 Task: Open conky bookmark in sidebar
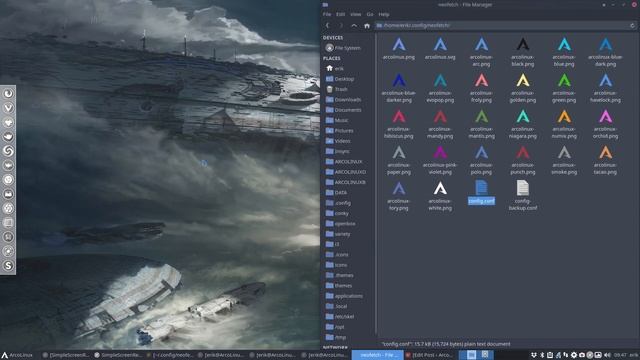(337, 213)
